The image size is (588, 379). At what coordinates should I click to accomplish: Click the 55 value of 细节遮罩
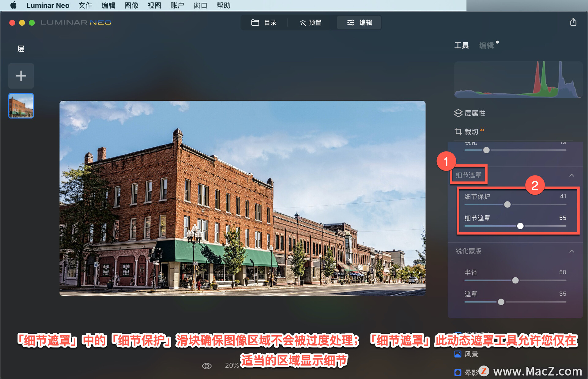tap(563, 218)
